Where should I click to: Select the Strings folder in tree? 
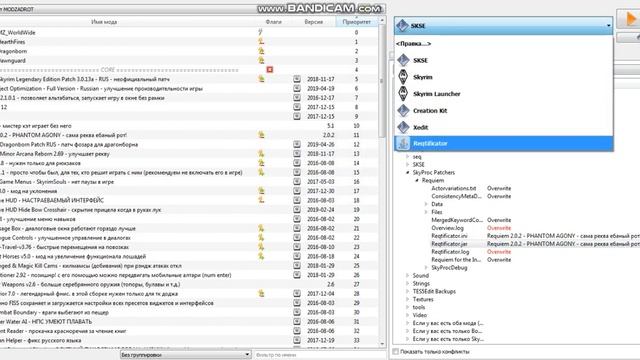pos(421,284)
